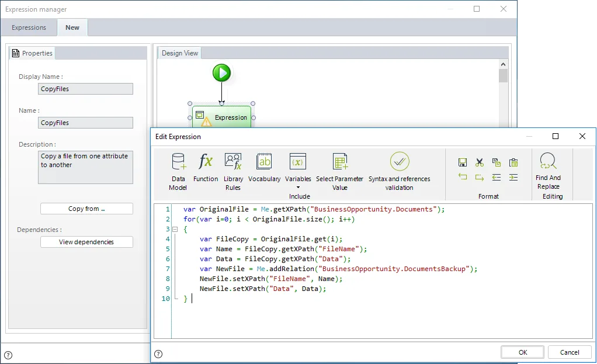
Task: Click the Editing group label
Action: (553, 196)
